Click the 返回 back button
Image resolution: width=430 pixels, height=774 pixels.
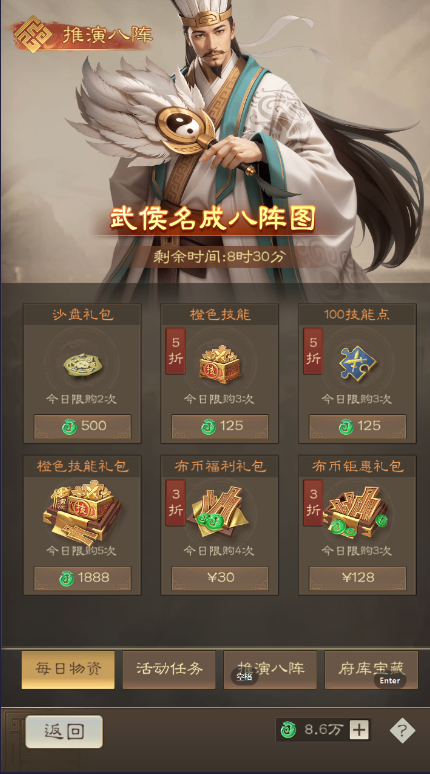[64, 732]
